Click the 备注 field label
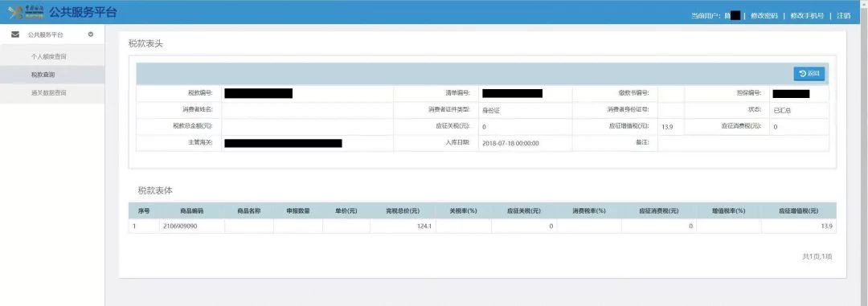 point(643,143)
